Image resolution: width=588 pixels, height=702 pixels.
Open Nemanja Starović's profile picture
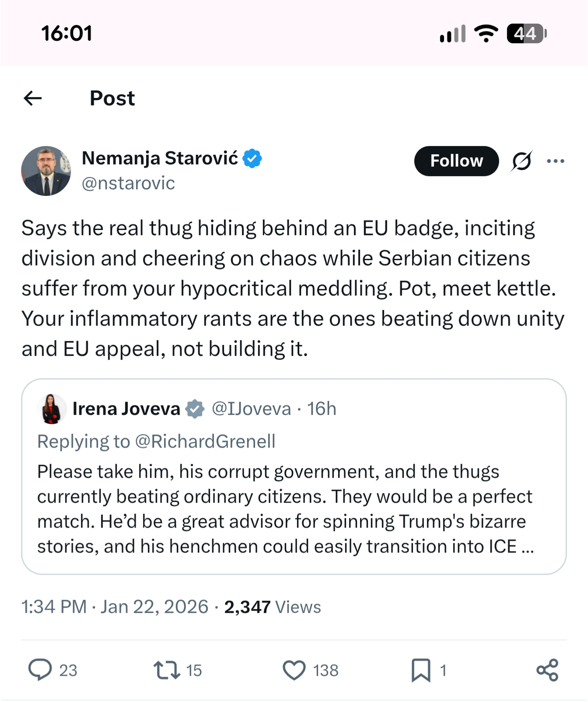(x=46, y=171)
